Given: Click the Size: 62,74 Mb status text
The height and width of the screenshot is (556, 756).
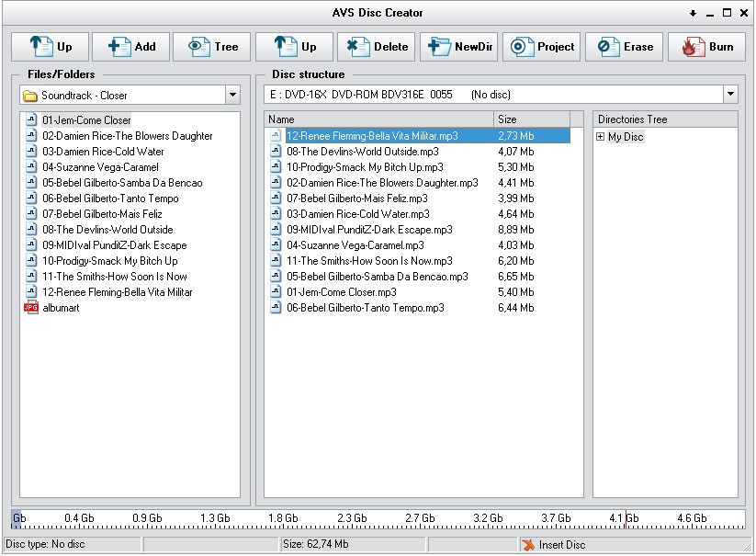Looking at the screenshot, I should 316,544.
